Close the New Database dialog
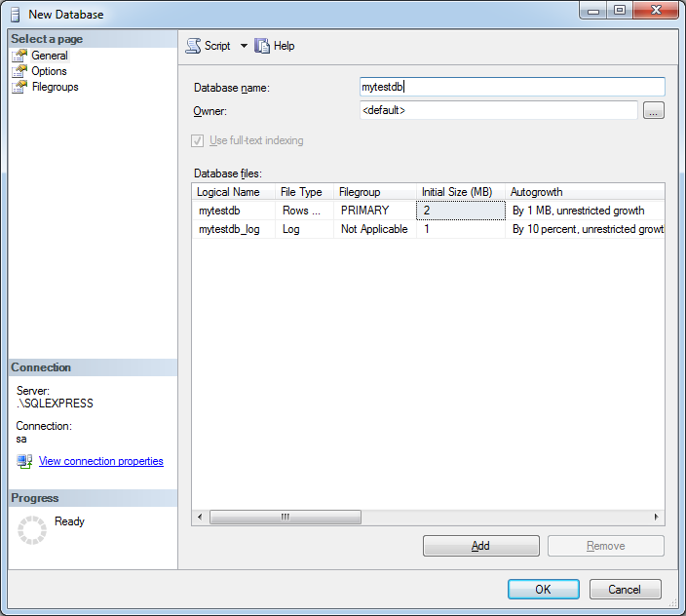The height and width of the screenshot is (616, 686). pos(656,11)
